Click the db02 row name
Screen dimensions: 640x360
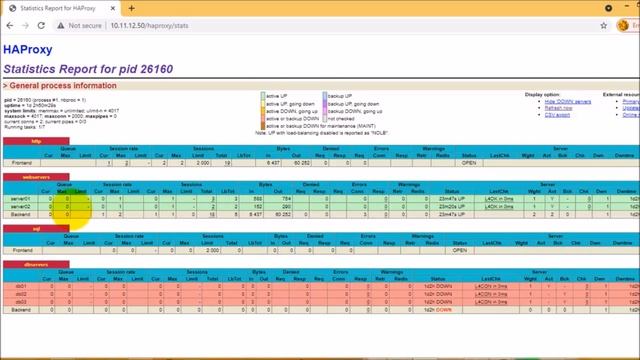point(21,294)
